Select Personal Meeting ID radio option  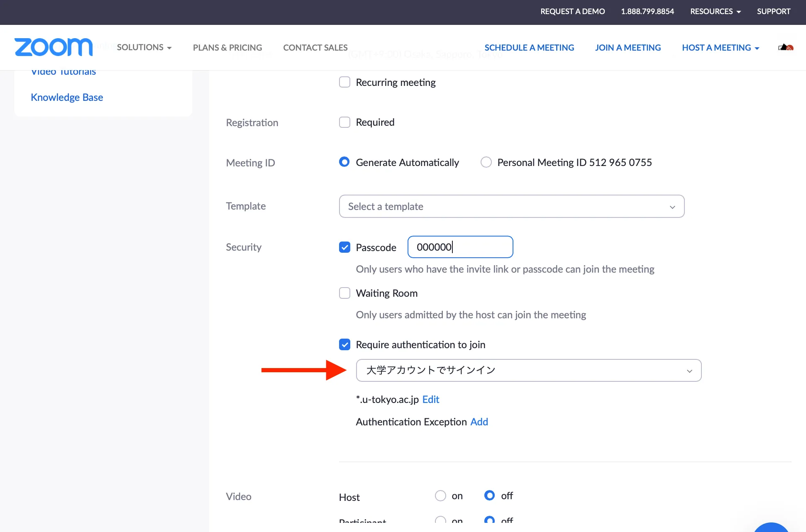point(486,162)
